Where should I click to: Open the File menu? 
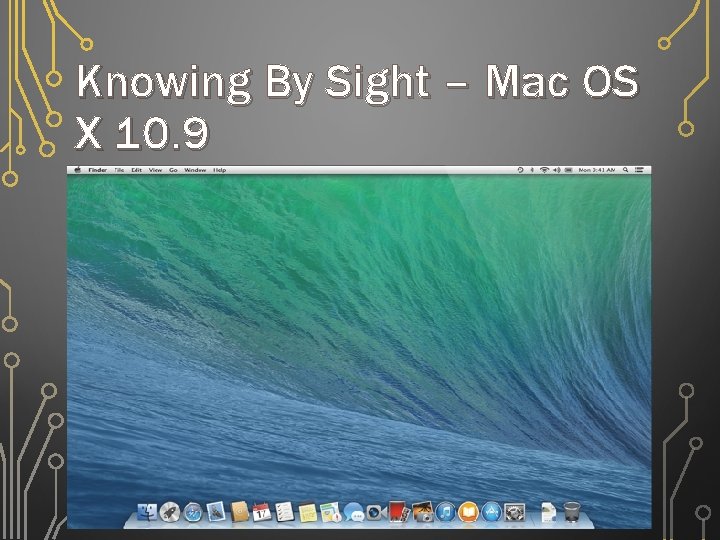(x=119, y=170)
